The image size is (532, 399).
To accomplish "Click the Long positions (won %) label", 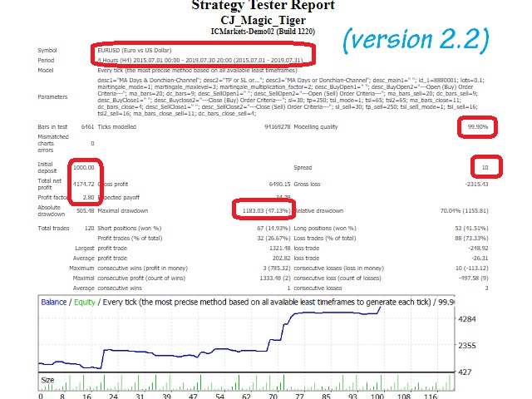I will [325, 229].
